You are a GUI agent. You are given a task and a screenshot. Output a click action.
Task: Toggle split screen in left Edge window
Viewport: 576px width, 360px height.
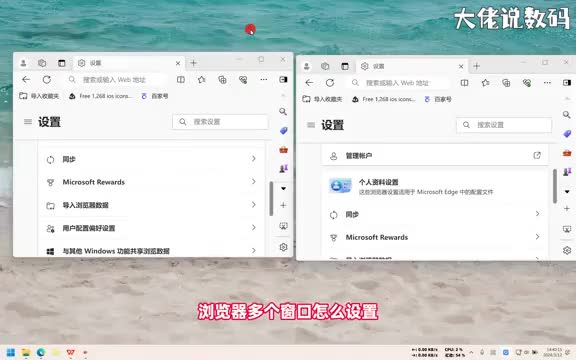pyautogui.click(x=181, y=79)
